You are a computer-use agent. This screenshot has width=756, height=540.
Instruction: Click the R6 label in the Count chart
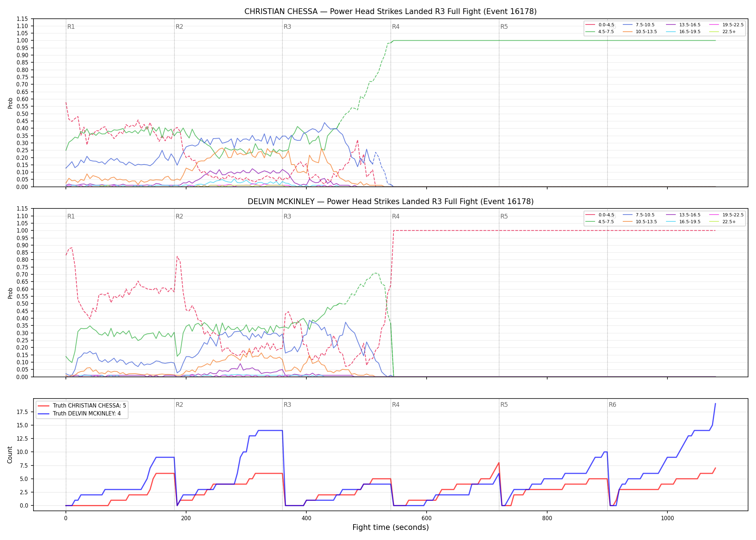(612, 405)
